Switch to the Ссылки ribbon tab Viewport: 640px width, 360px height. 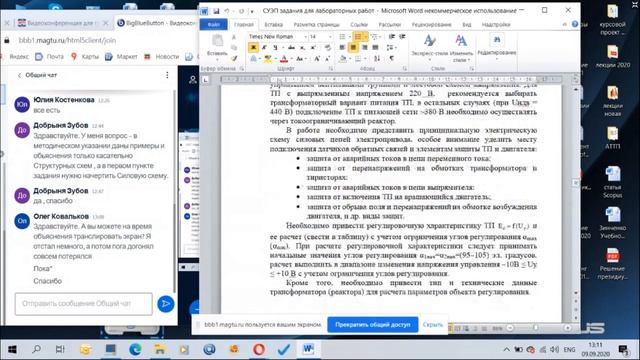tap(359, 24)
